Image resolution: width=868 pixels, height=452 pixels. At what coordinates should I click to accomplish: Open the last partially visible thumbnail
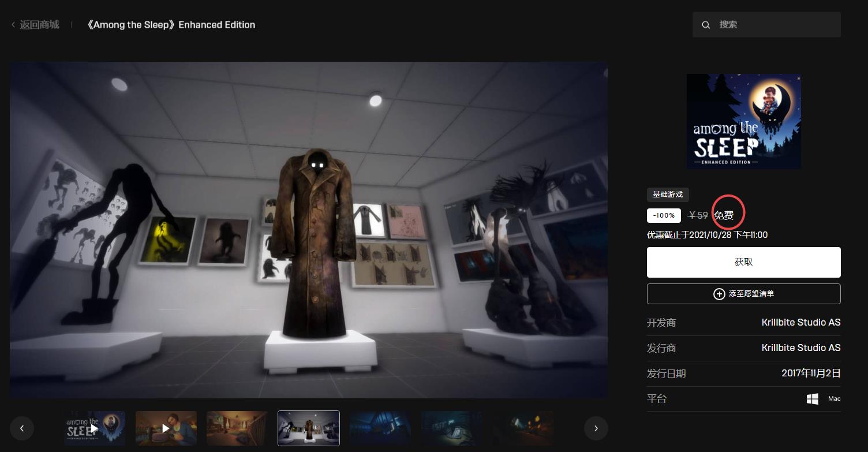pos(522,428)
